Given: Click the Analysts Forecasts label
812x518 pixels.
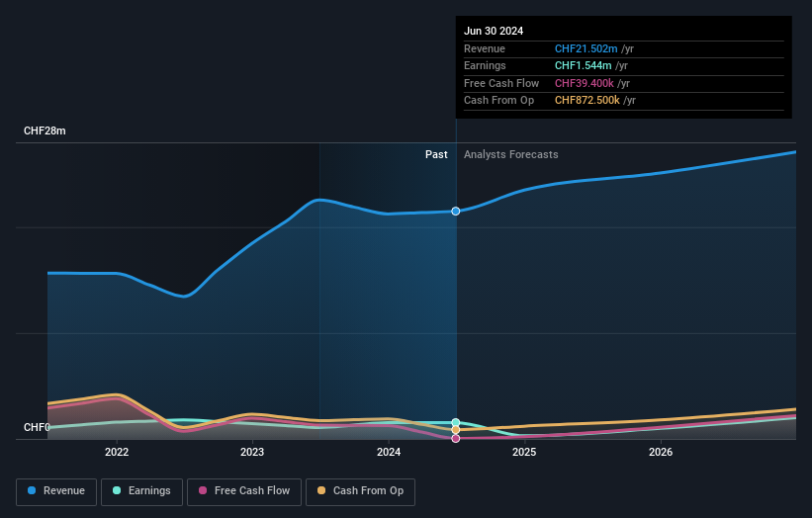Looking at the screenshot, I should (511, 155).
